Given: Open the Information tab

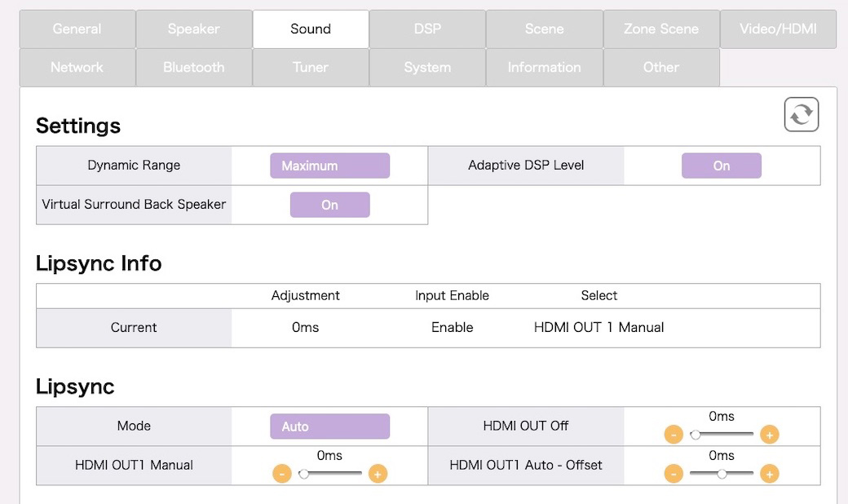Looking at the screenshot, I should pyautogui.click(x=544, y=67).
